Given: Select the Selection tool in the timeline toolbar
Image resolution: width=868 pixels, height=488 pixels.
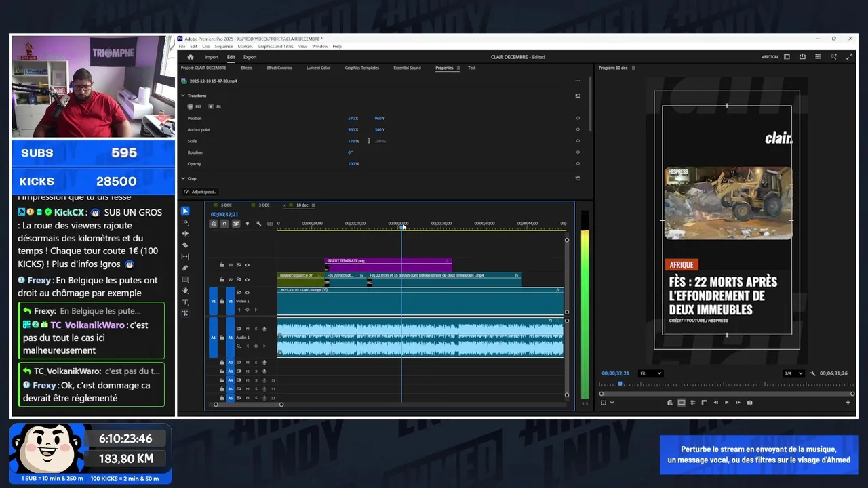Looking at the screenshot, I should [186, 211].
